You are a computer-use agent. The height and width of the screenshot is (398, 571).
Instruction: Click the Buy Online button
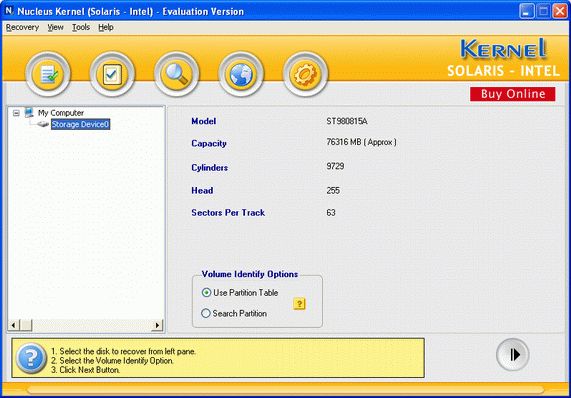click(512, 94)
